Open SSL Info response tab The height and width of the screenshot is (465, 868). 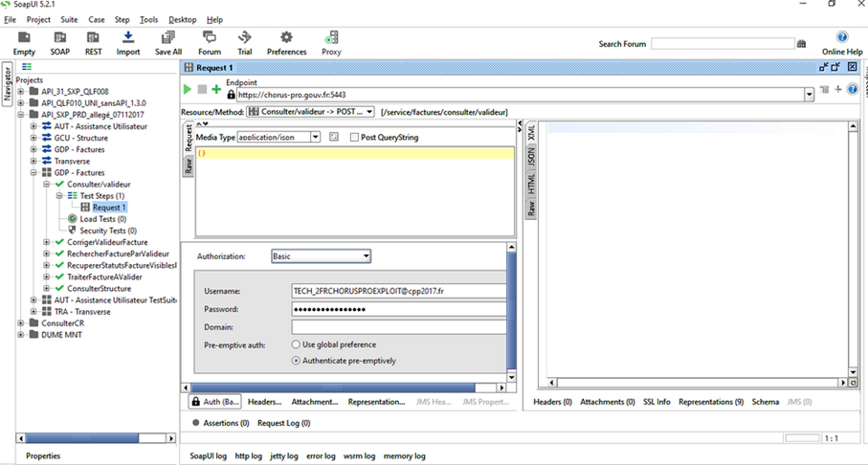click(x=657, y=402)
